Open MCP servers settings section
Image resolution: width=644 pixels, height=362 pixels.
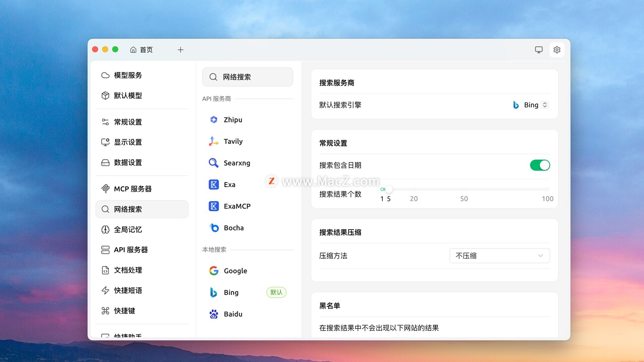tap(133, 189)
